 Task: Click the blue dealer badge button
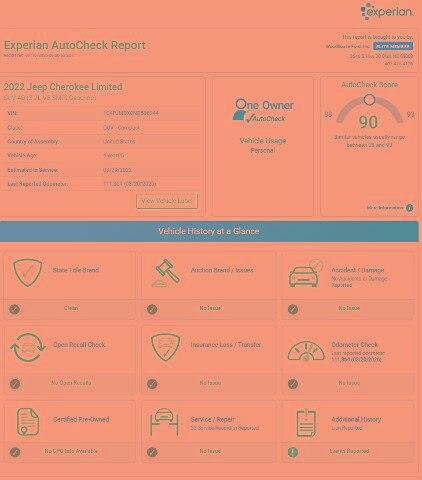click(393, 46)
